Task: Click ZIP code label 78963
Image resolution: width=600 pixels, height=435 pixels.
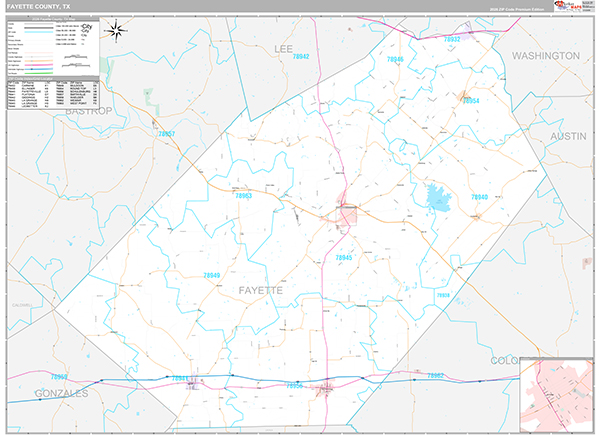Action: click(244, 196)
